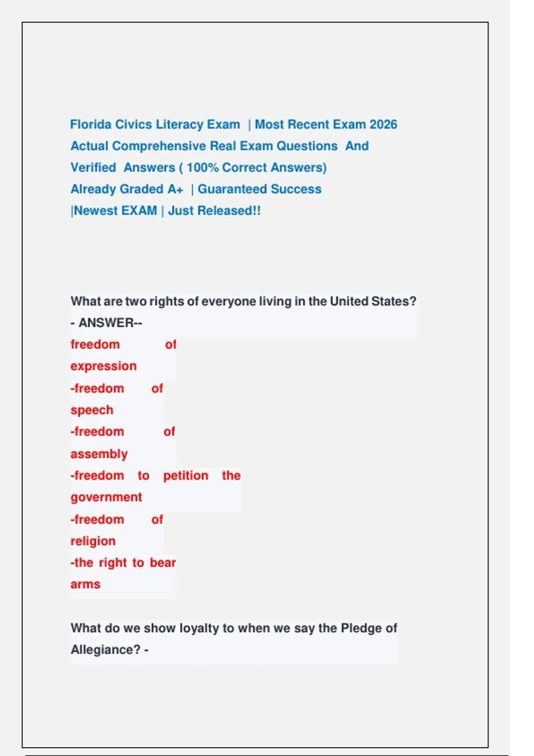This screenshot has height=756, width=534.
Task: Click the red word "petition"
Action: [186, 475]
